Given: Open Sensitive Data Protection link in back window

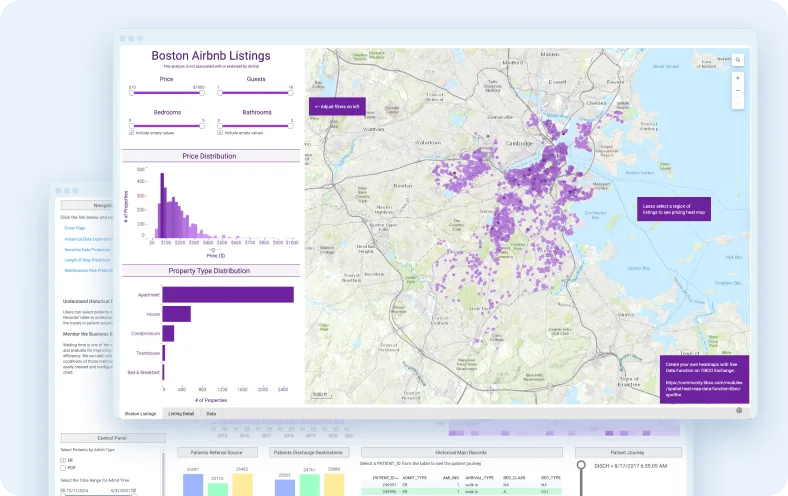Looking at the screenshot, I should 87,250.
